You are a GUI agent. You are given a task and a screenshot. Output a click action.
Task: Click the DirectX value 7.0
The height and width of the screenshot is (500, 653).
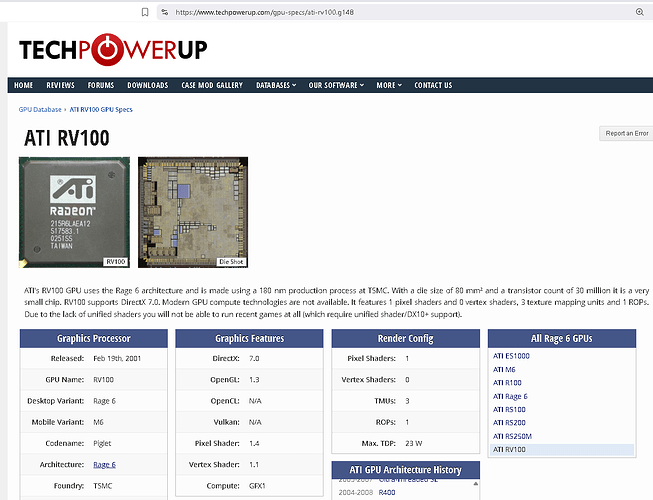[254, 358]
